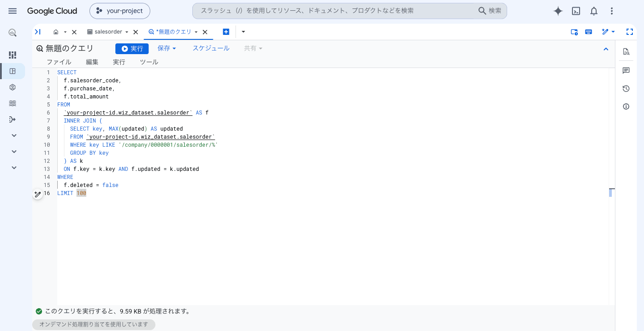644x331 pixels.
Task: Expand the new tab options dropdown arrow
Action: 243,32
